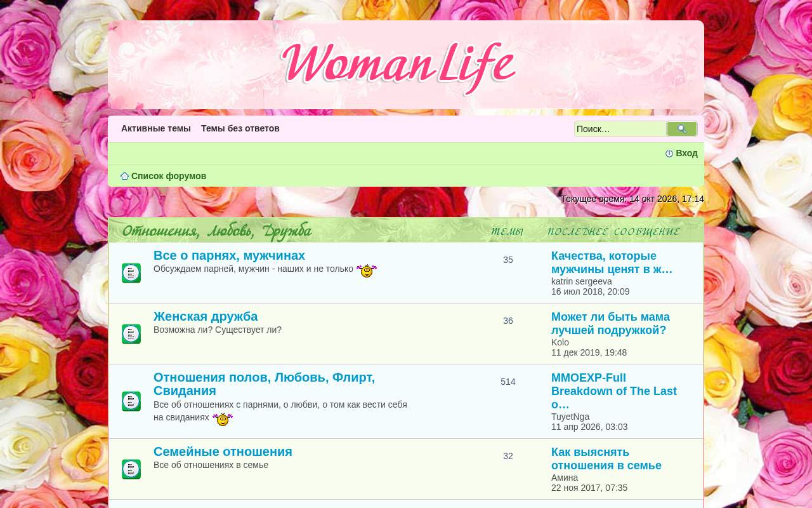Click the Вход login link
Viewport: 812px width, 508px height.
pyautogui.click(x=686, y=153)
